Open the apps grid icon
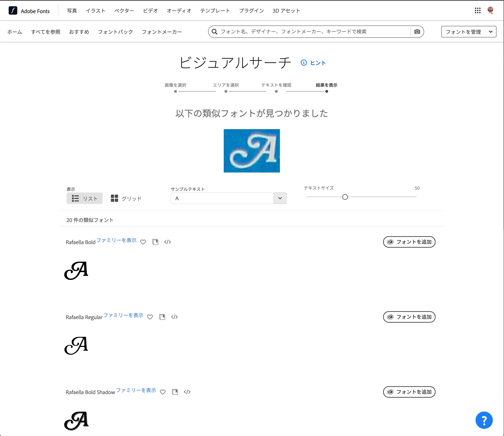 (x=478, y=10)
